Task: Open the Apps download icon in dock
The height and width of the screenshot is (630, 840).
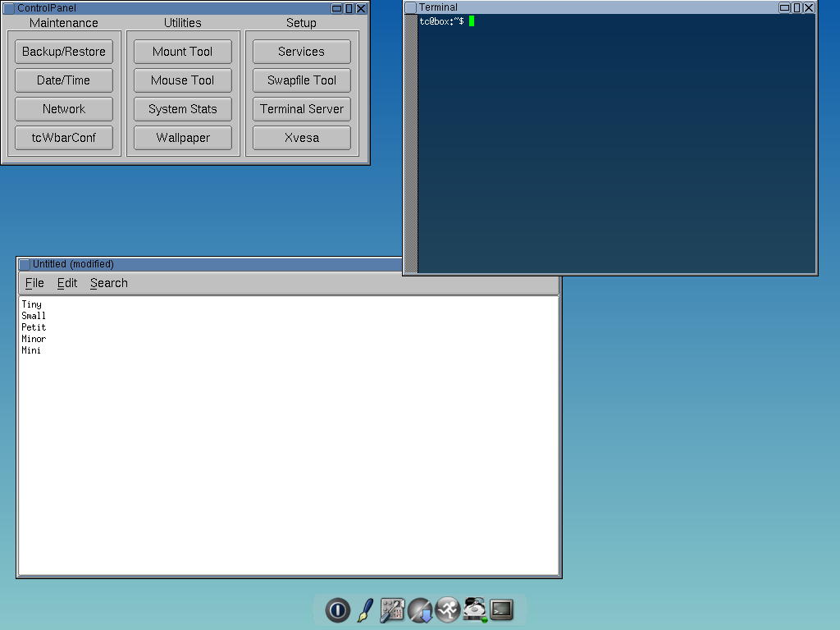Action: 420,609
